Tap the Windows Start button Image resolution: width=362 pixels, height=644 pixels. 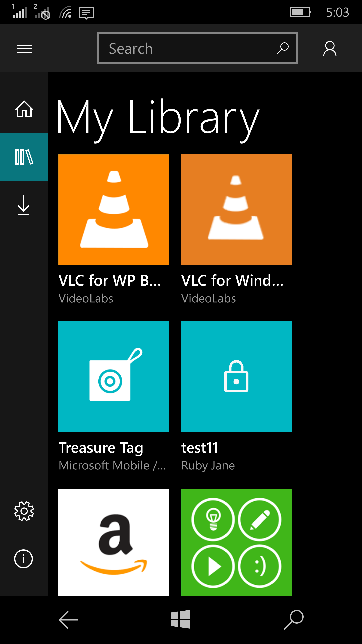pyautogui.click(x=180, y=619)
